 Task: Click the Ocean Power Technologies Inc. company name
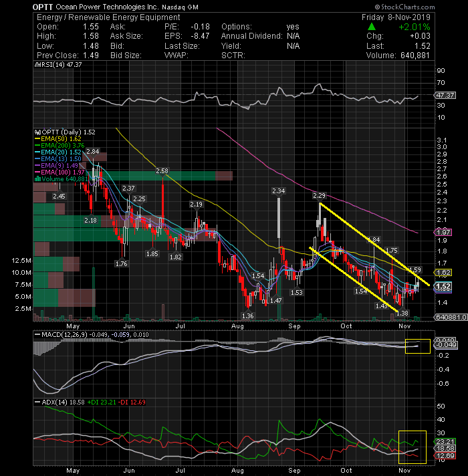tap(107, 7)
